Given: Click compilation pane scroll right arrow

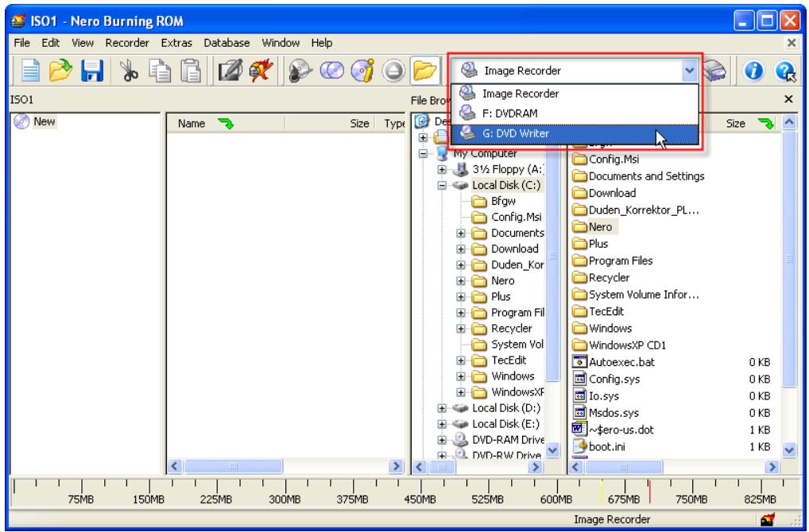Looking at the screenshot, I should tap(396, 467).
